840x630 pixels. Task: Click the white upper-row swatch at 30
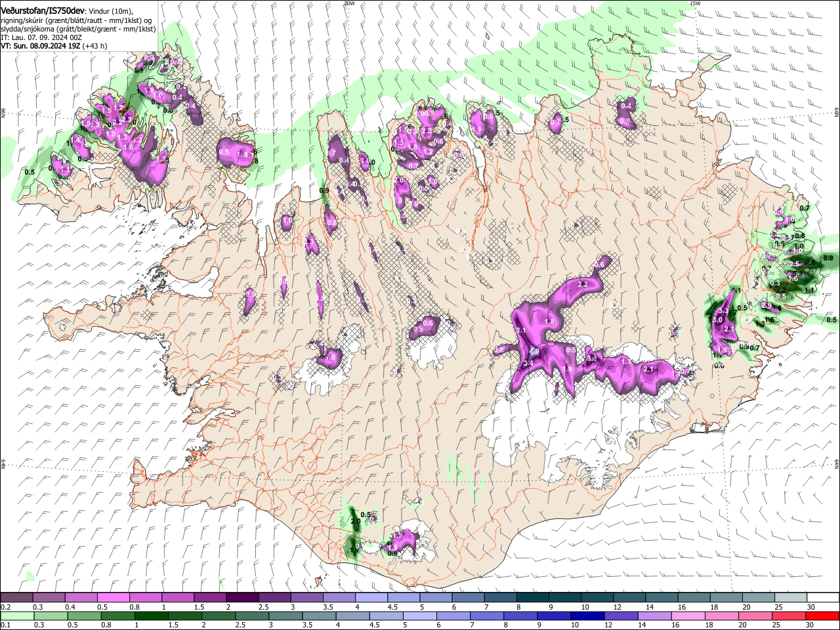(x=823, y=598)
